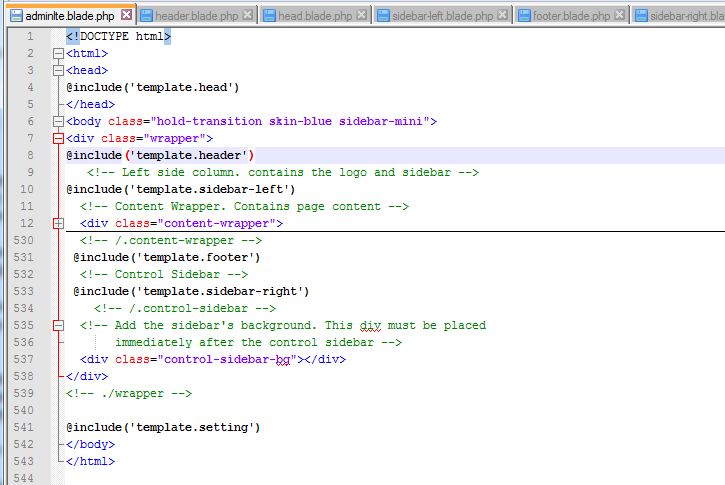Click the "content-wrapper" class value

pyautogui.click(x=217, y=224)
